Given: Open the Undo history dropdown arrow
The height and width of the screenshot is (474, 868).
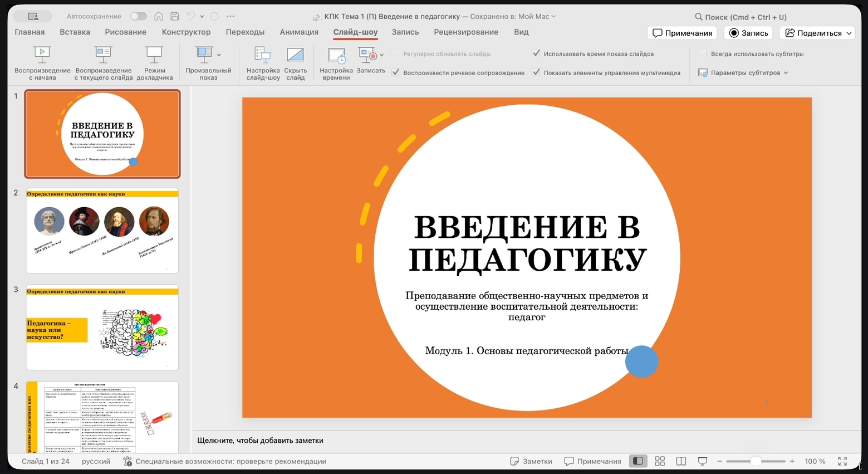Looking at the screenshot, I should coord(202,16).
